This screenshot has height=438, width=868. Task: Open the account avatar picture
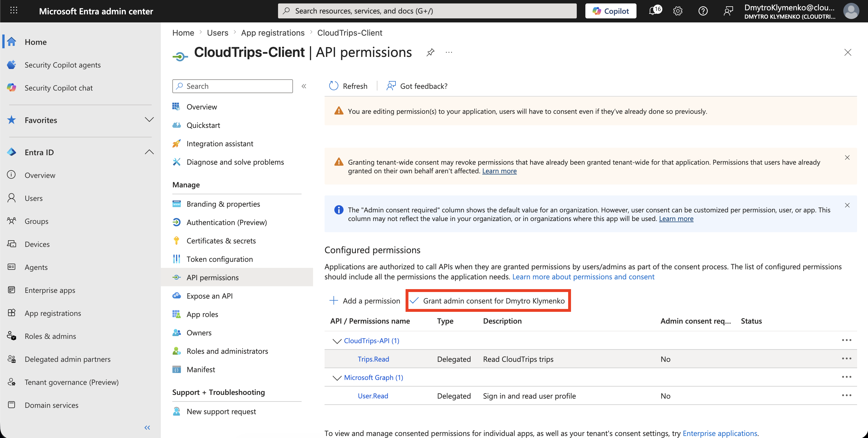point(851,11)
